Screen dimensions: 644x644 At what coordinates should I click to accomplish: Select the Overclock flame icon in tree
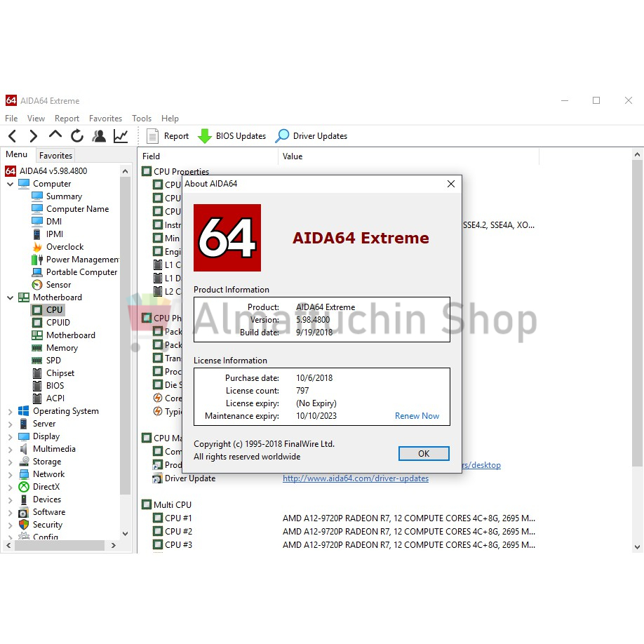(37, 247)
